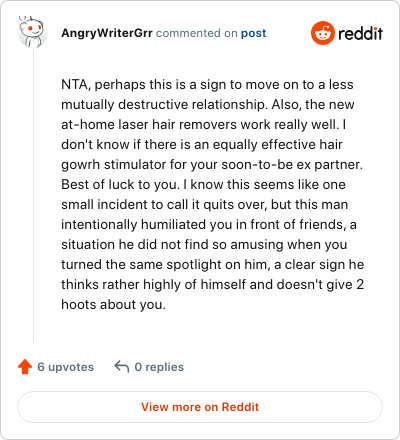Click the 'View more on Reddit' button
Image resolution: width=400 pixels, height=440 pixels.
click(x=200, y=407)
